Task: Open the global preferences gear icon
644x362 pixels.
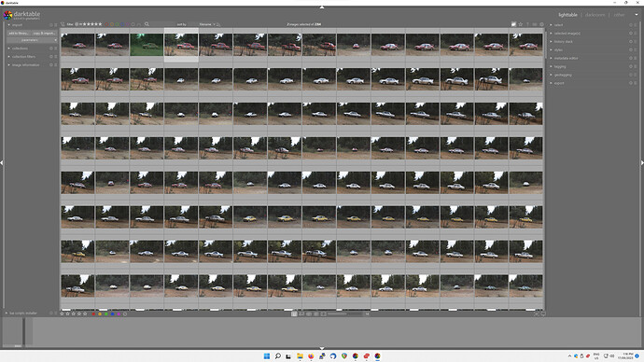Action: click(541, 24)
